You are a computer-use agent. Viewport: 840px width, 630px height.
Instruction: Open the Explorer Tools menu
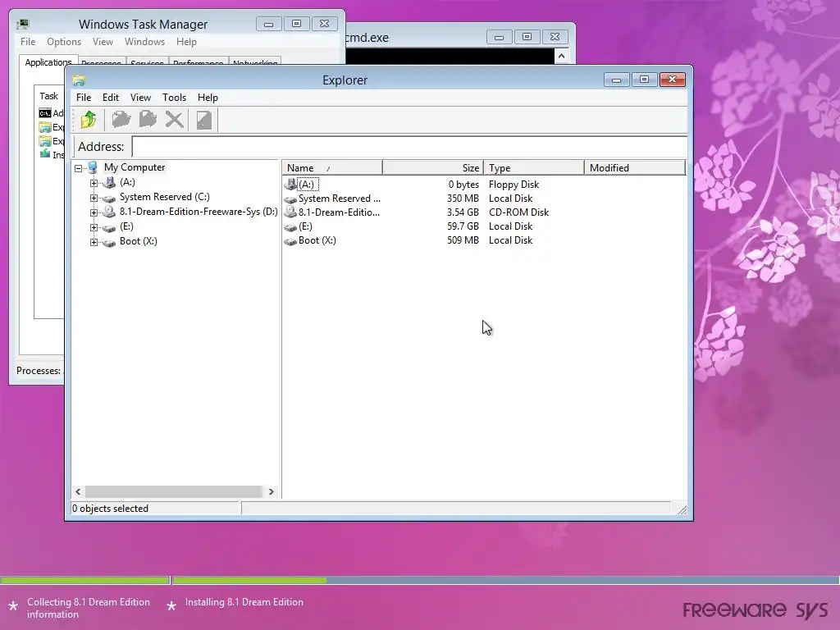(174, 98)
